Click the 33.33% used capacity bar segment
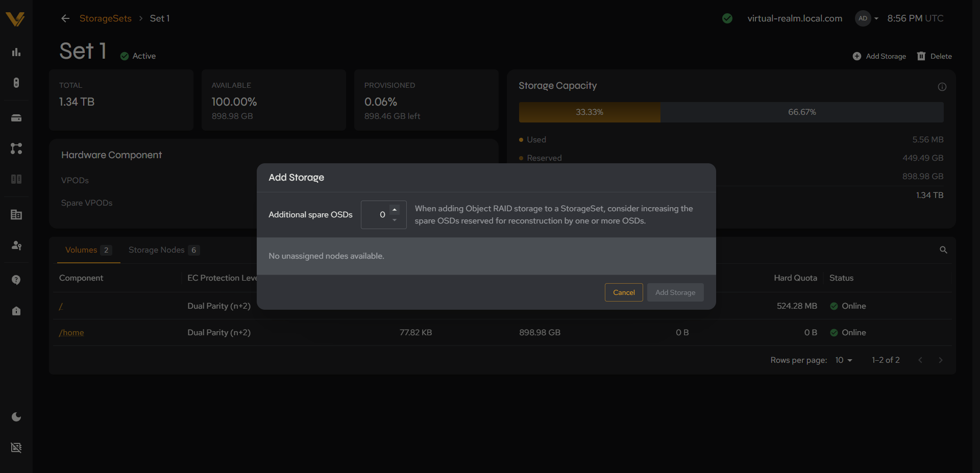Viewport: 980px width, 473px height. [590, 112]
